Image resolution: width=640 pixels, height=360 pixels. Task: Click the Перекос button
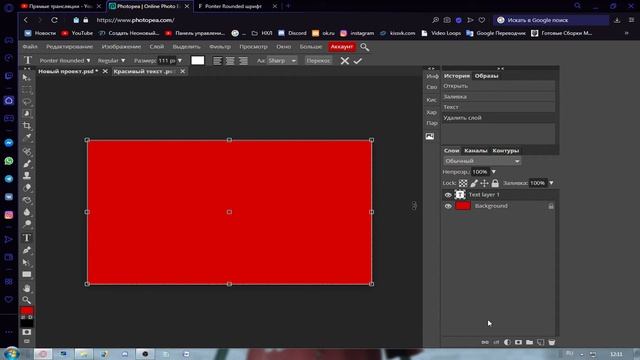tap(318, 60)
